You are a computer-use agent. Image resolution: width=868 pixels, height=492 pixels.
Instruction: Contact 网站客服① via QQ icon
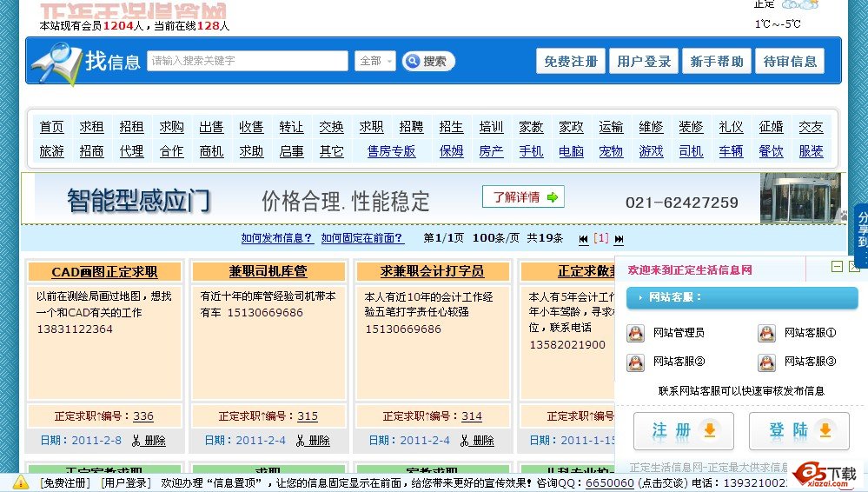pyautogui.click(x=766, y=333)
